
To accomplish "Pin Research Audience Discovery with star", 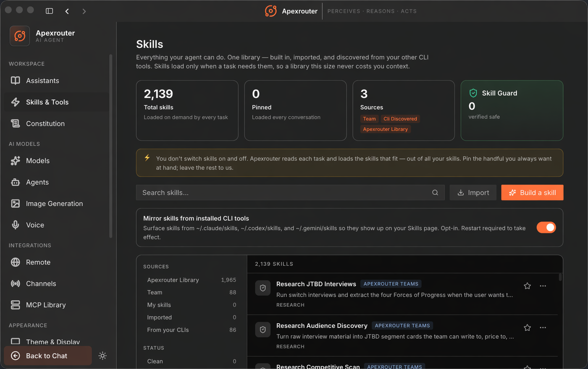I will 527,327.
